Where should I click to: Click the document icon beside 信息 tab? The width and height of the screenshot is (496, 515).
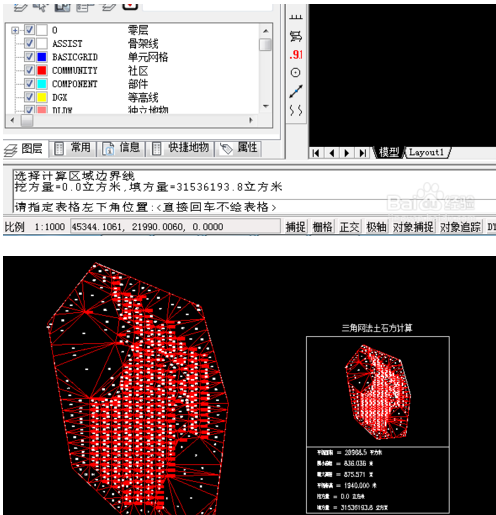108,149
